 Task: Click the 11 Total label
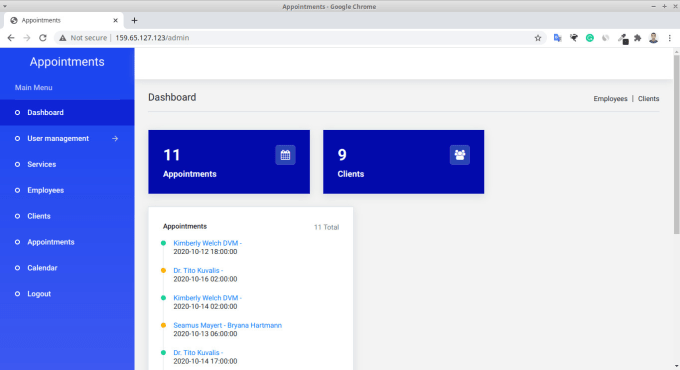click(327, 227)
